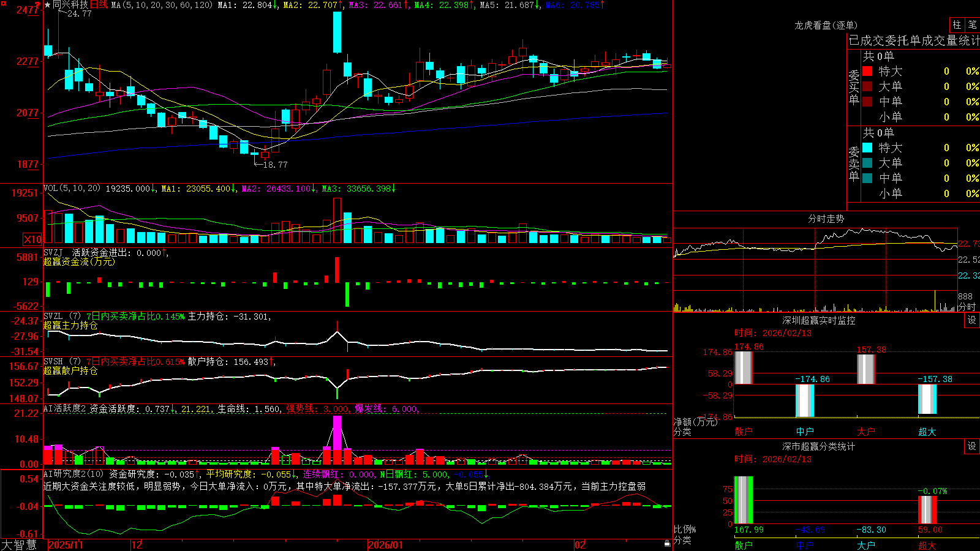Click the 散户 bar in 深圳超赢实时监控 chart
The width and height of the screenshot is (980, 551).
click(x=744, y=367)
